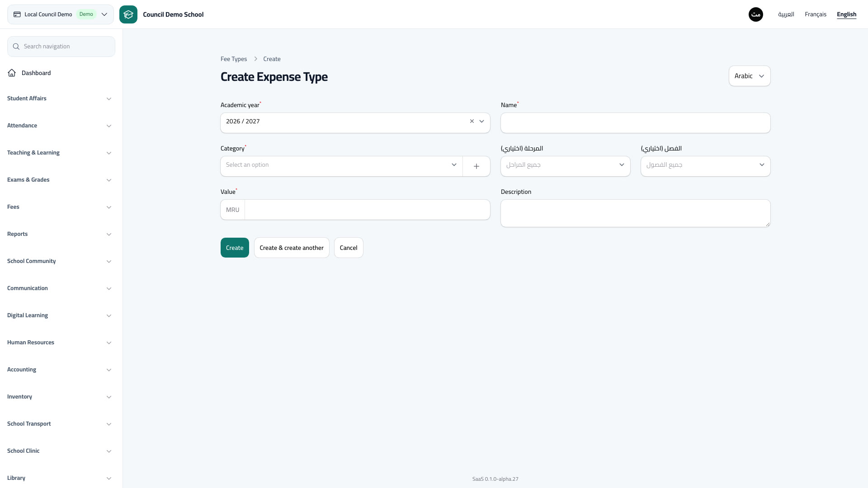
Task: Click the Dashboard home icon
Action: [x=12, y=73]
